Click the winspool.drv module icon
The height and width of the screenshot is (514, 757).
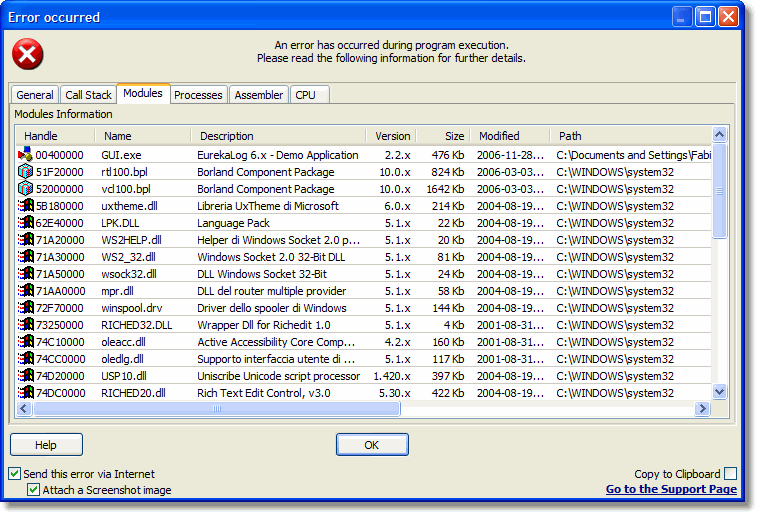[x=26, y=307]
